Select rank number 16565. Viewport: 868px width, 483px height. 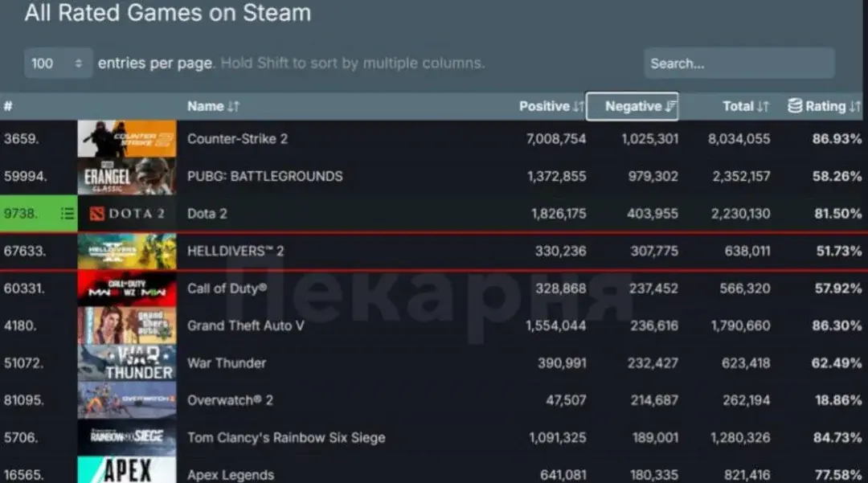(24, 475)
